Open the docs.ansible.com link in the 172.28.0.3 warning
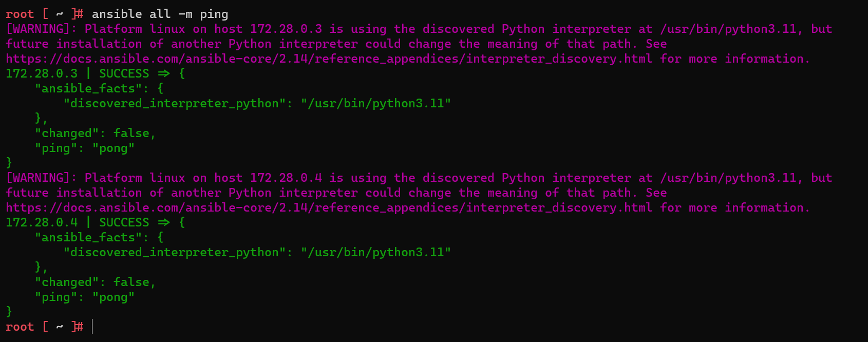Screen dimensions: 868x342 click(x=329, y=59)
